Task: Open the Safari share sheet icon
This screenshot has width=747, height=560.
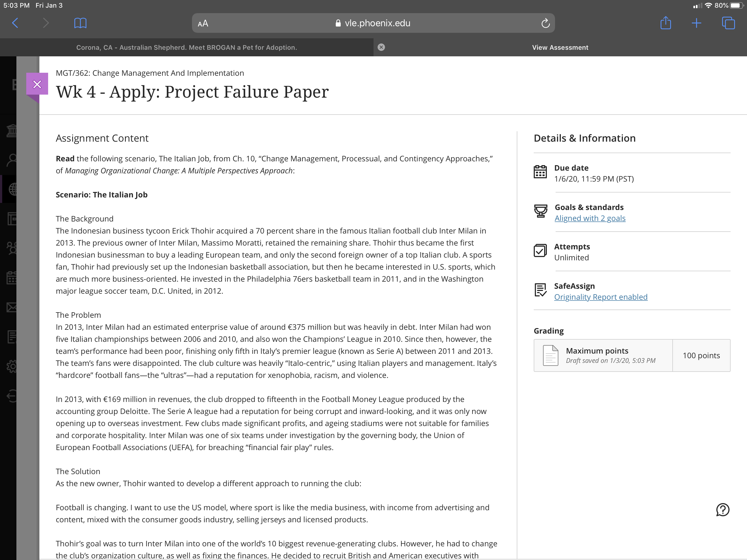Action: pos(666,23)
